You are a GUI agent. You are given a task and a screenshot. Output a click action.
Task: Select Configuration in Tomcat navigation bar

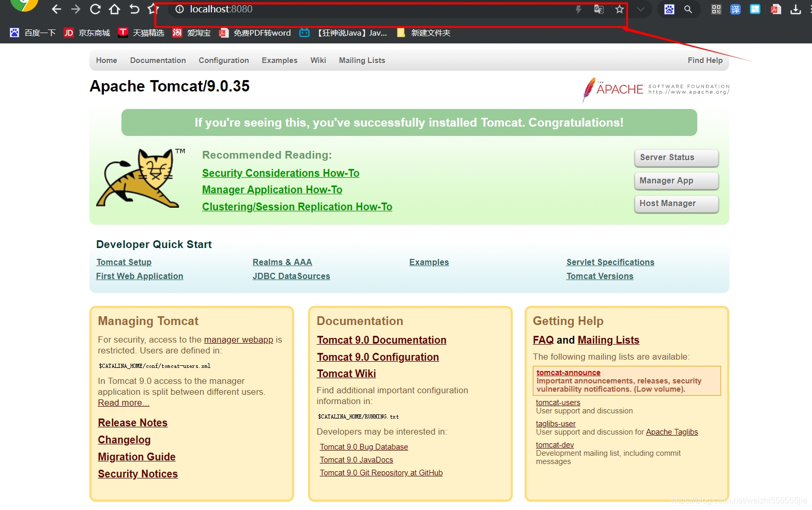(224, 60)
